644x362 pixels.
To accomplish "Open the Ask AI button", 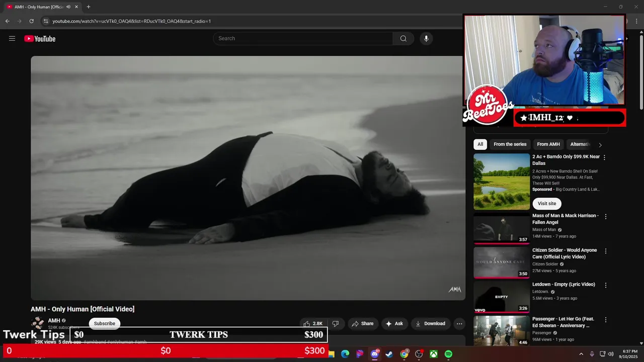I will click(394, 324).
